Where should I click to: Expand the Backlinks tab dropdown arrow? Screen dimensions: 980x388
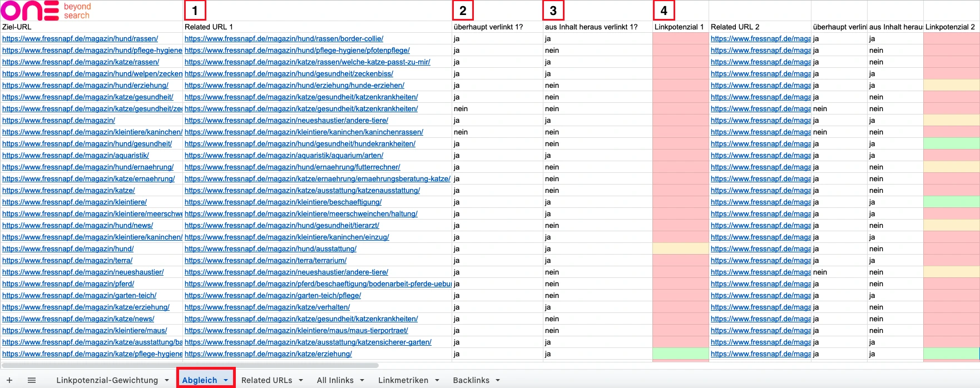(498, 380)
